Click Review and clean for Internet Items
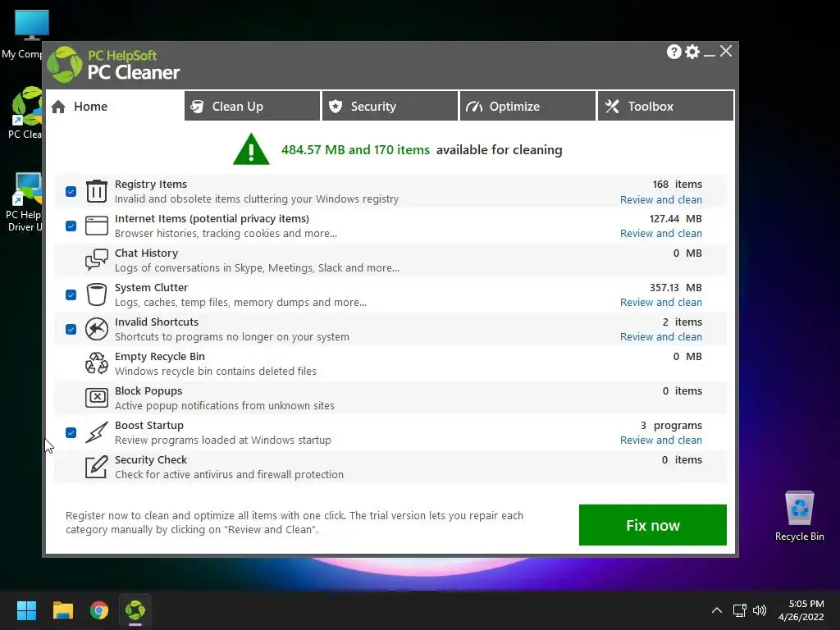840x630 pixels. (x=661, y=234)
